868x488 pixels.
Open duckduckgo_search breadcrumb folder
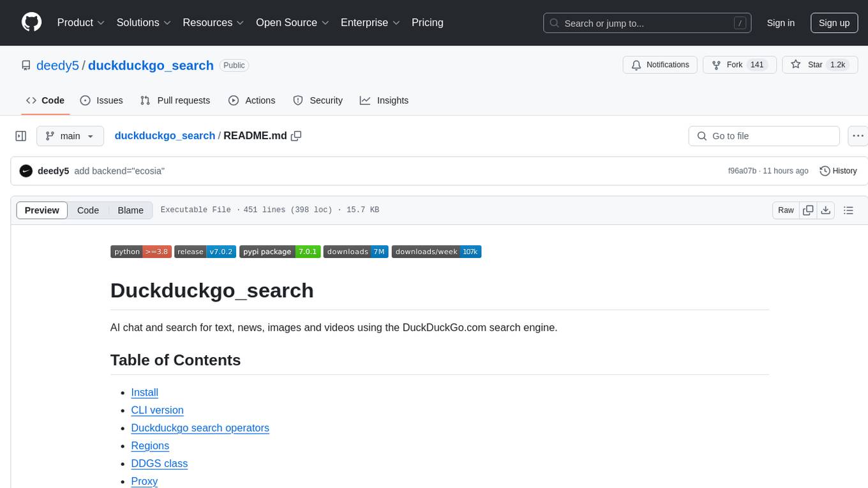coord(165,135)
